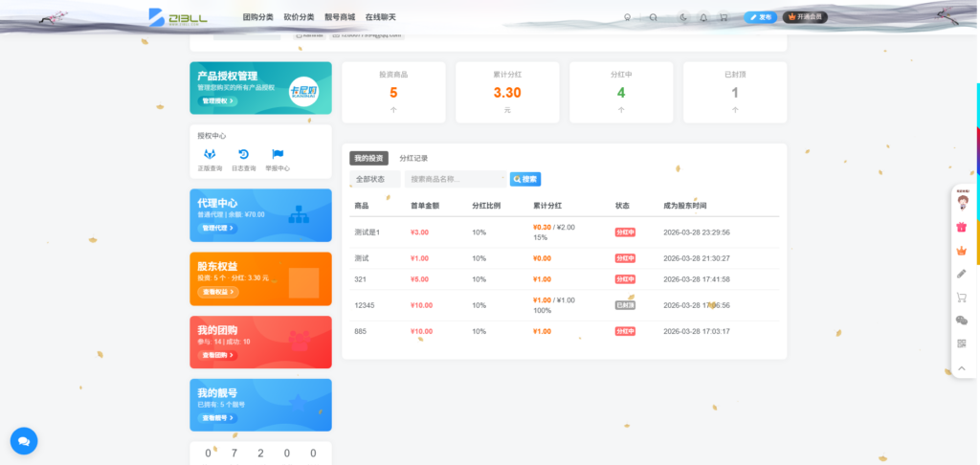Expand the 全部状态 status filter dropdown
This screenshot has height=465, width=980.
click(x=374, y=179)
